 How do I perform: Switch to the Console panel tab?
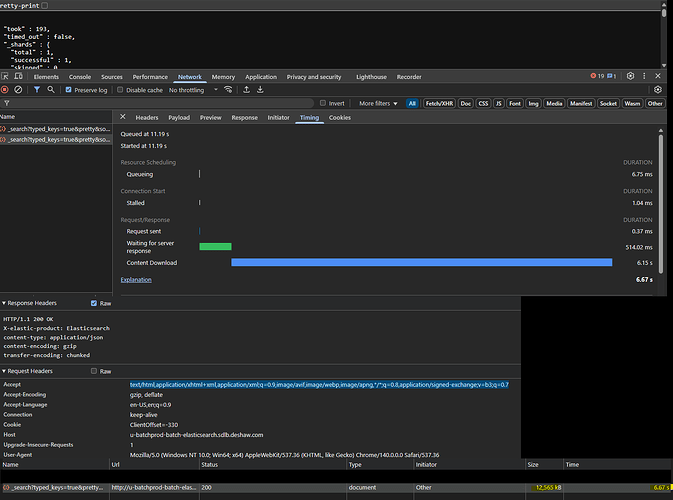80,76
